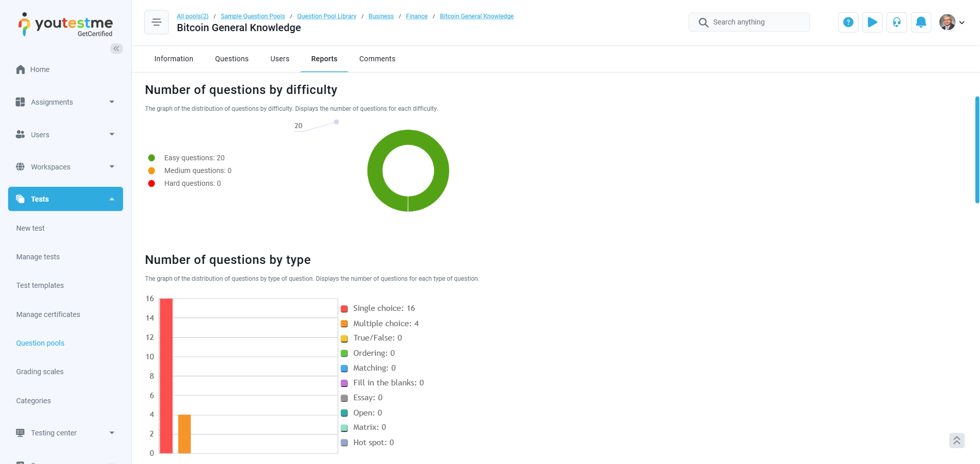Toggle Easy questions green legend dot

(x=152, y=158)
